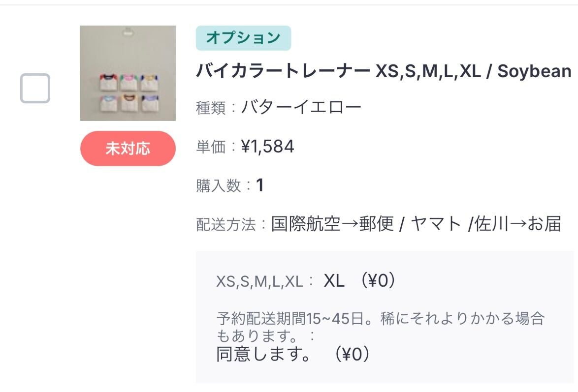The image size is (578, 392).
Task: Click the 種類 label
Action: click(211, 108)
